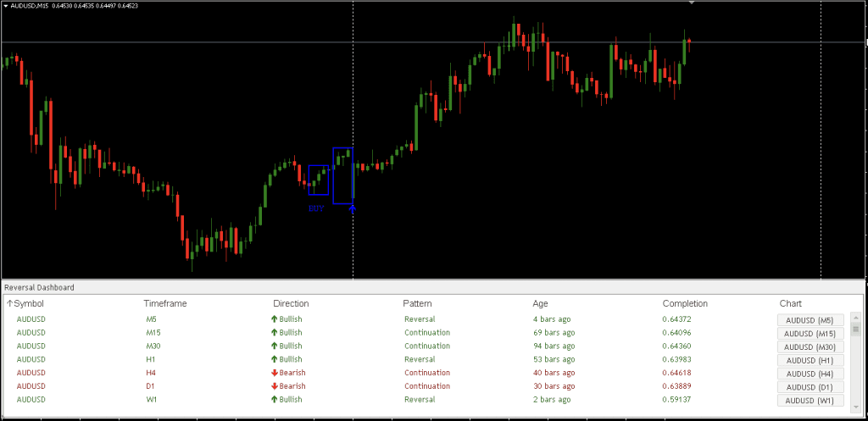Click the Chart column header

tap(791, 303)
